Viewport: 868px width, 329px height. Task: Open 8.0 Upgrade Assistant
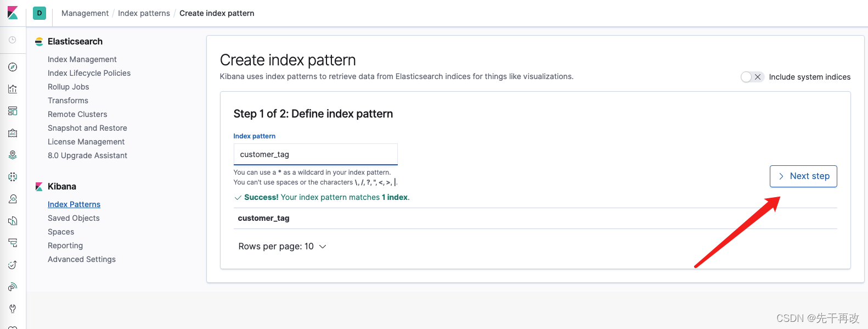tap(87, 155)
